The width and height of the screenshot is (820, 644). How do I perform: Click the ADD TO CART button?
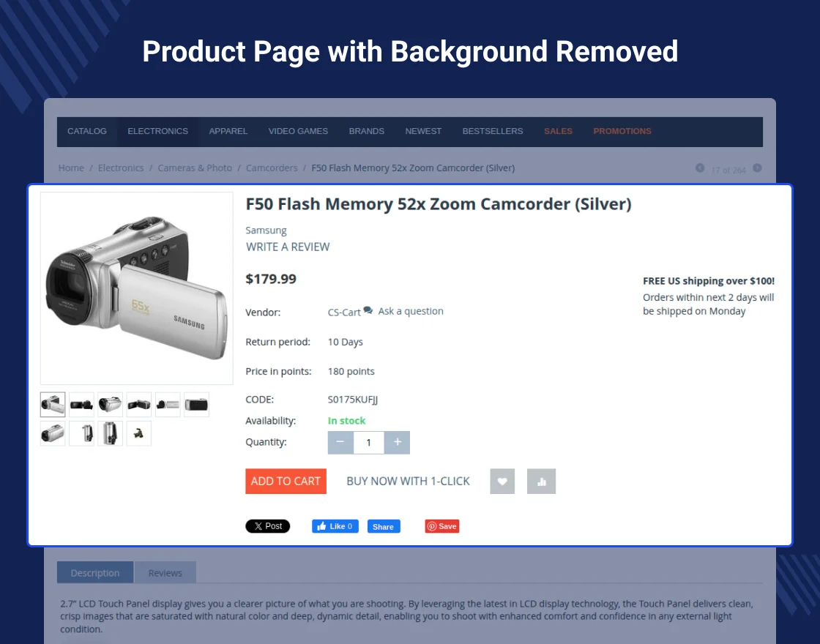tap(286, 481)
